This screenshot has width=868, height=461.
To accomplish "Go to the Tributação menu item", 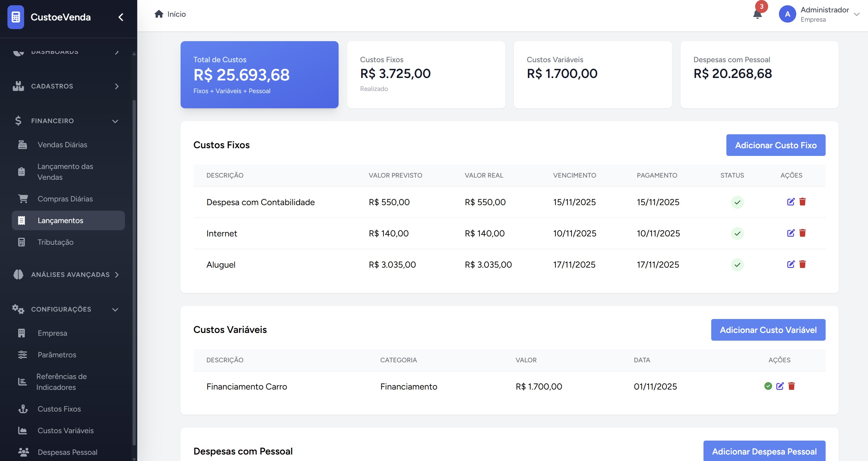I will pos(56,242).
